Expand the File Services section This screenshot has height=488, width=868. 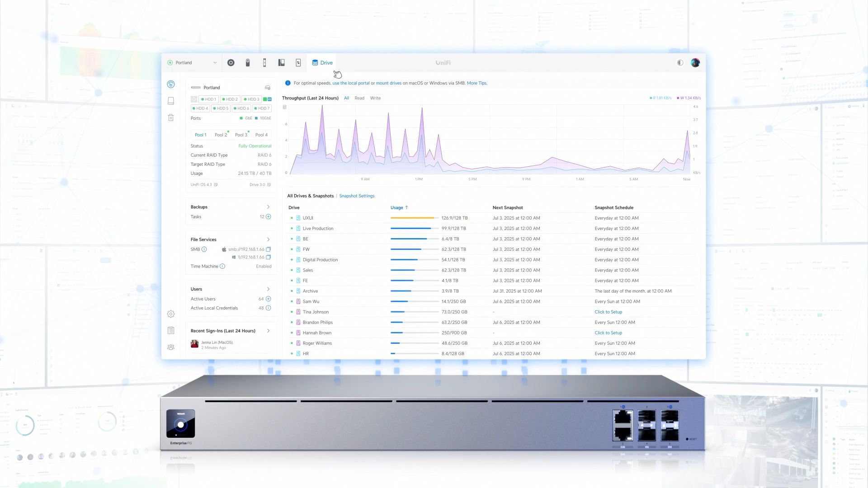pyautogui.click(x=268, y=239)
